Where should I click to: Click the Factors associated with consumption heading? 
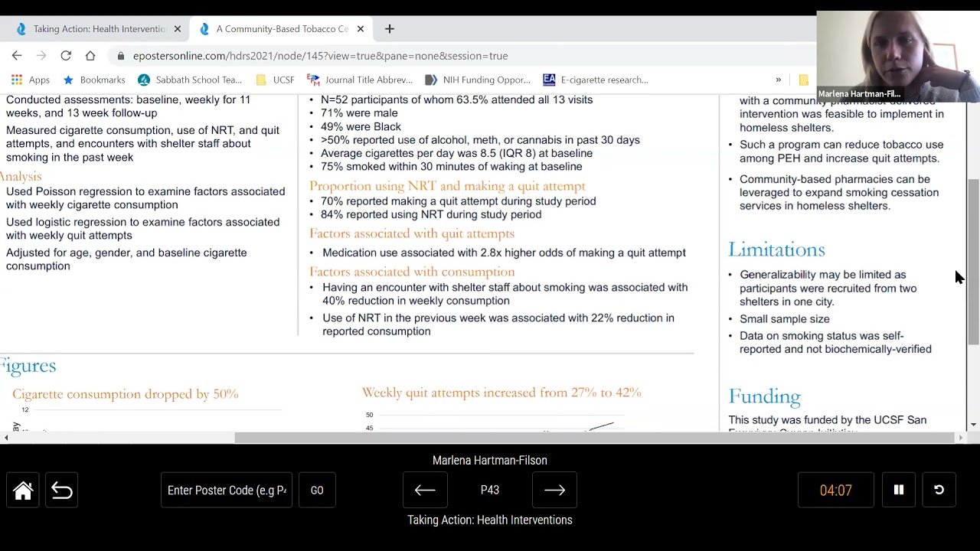[412, 272]
